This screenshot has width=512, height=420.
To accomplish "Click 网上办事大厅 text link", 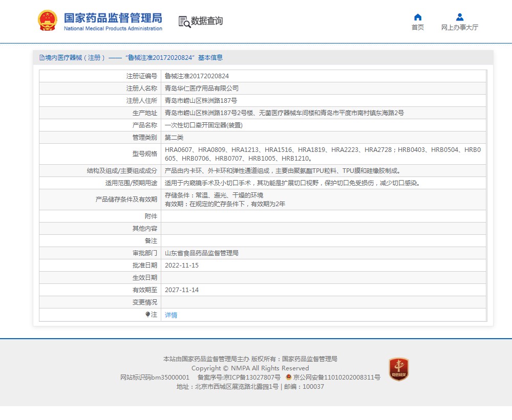I will pyautogui.click(x=460, y=28).
